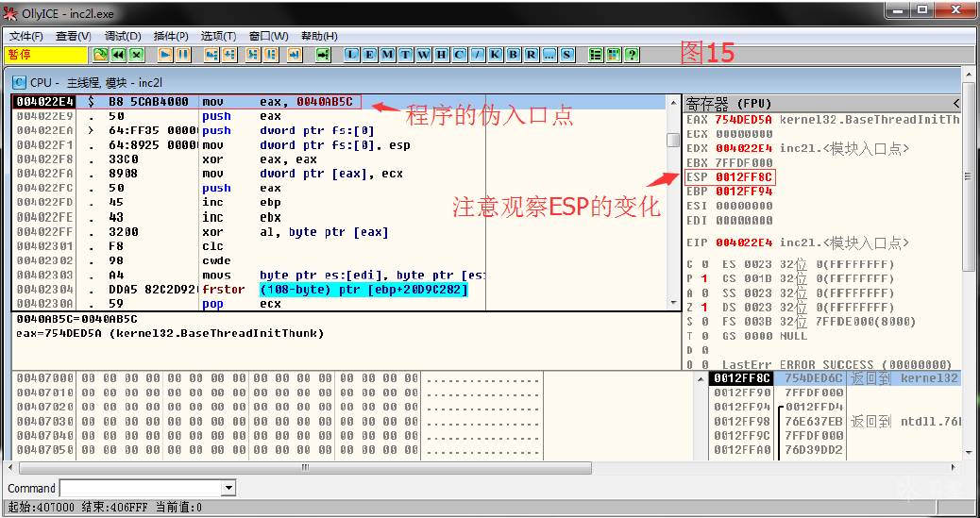
Task: Click the 暂停 paused status indicator
Action: (46, 55)
